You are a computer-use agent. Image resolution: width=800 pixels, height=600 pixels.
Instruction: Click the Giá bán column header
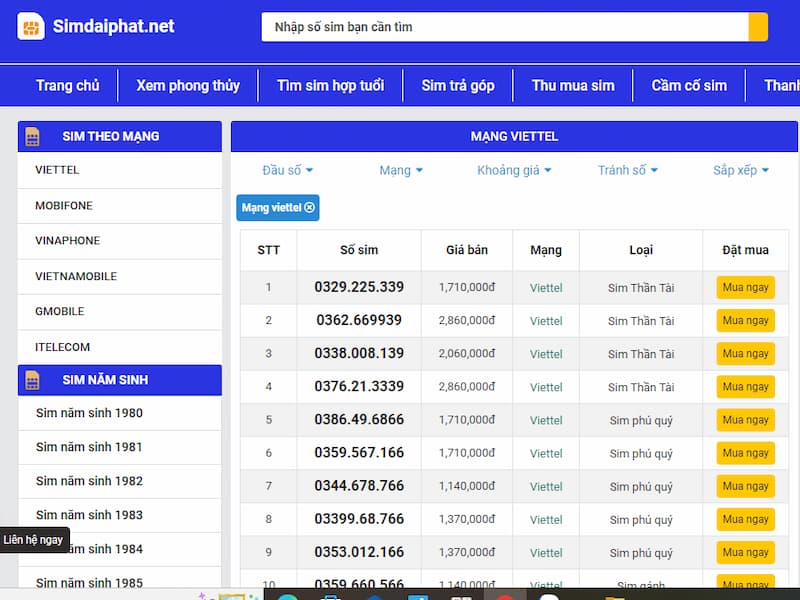(467, 250)
